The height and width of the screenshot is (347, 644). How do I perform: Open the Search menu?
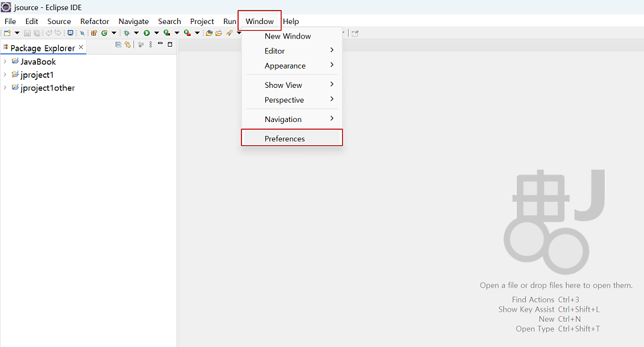[169, 21]
